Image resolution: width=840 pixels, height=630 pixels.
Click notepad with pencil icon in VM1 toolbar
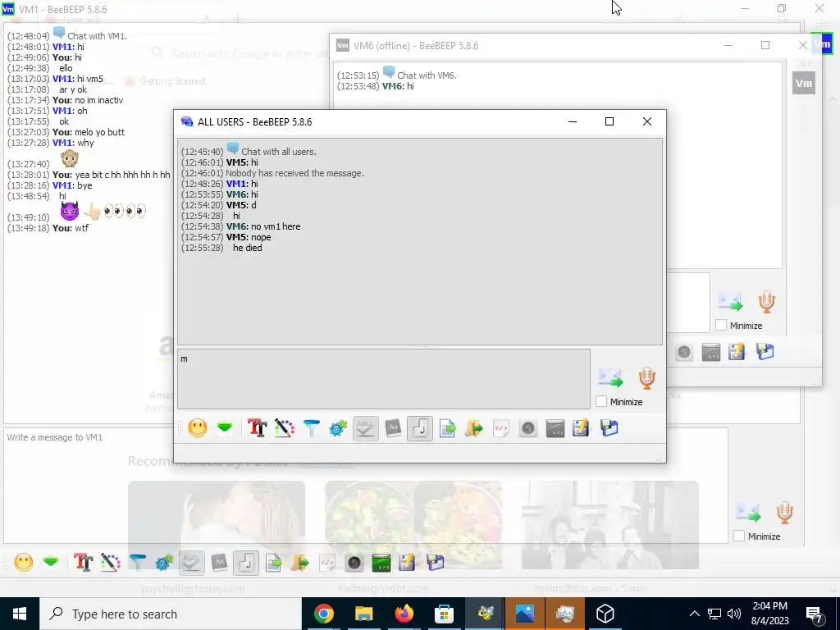(x=407, y=563)
